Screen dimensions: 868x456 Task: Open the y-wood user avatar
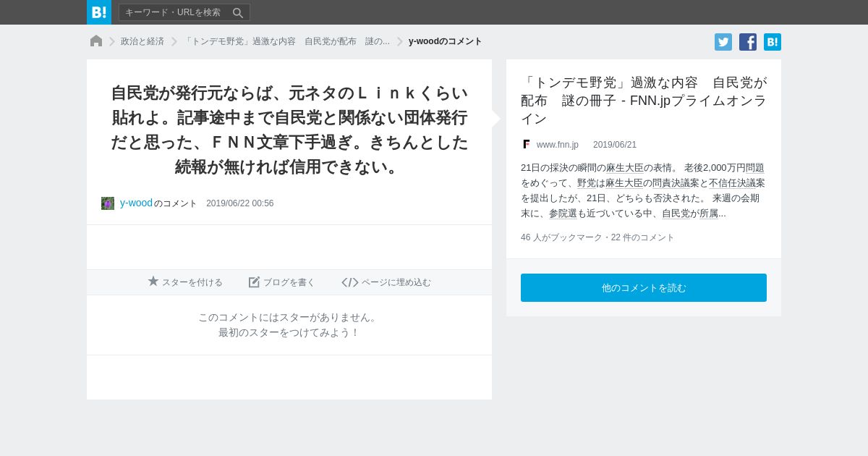108,203
